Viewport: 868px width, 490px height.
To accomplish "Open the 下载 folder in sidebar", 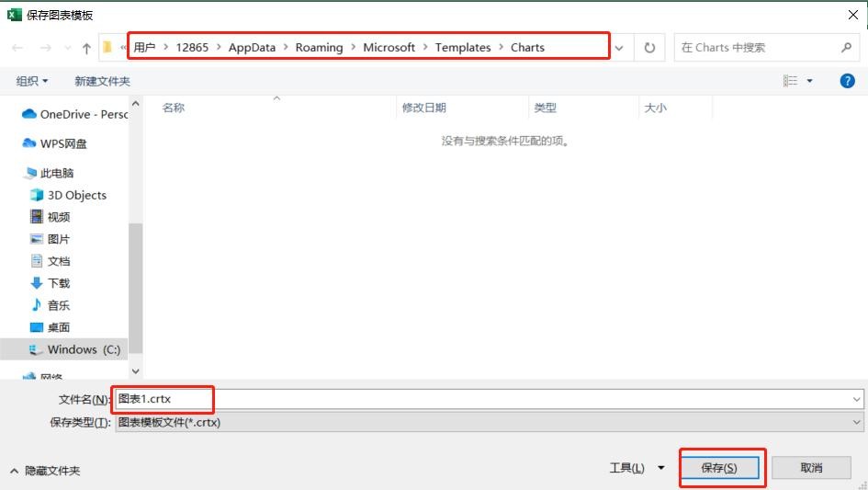I will [58, 283].
